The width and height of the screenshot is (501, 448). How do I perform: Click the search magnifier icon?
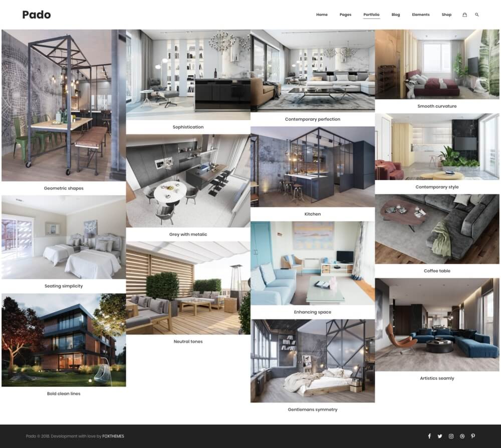[x=477, y=15]
